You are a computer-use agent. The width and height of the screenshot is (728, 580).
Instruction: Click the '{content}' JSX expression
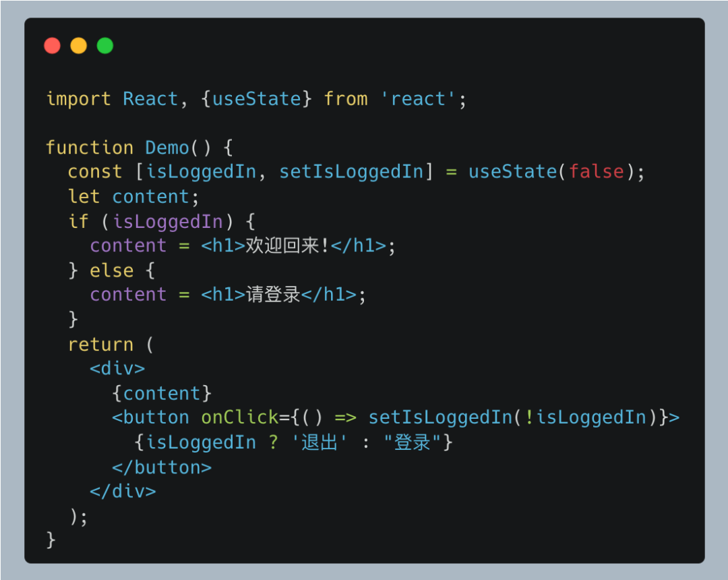(x=162, y=393)
